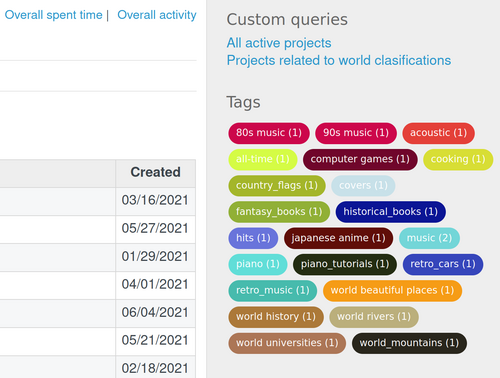This screenshot has height=378, width=500.
Task: Select the country_flags tag
Action: 277,185
